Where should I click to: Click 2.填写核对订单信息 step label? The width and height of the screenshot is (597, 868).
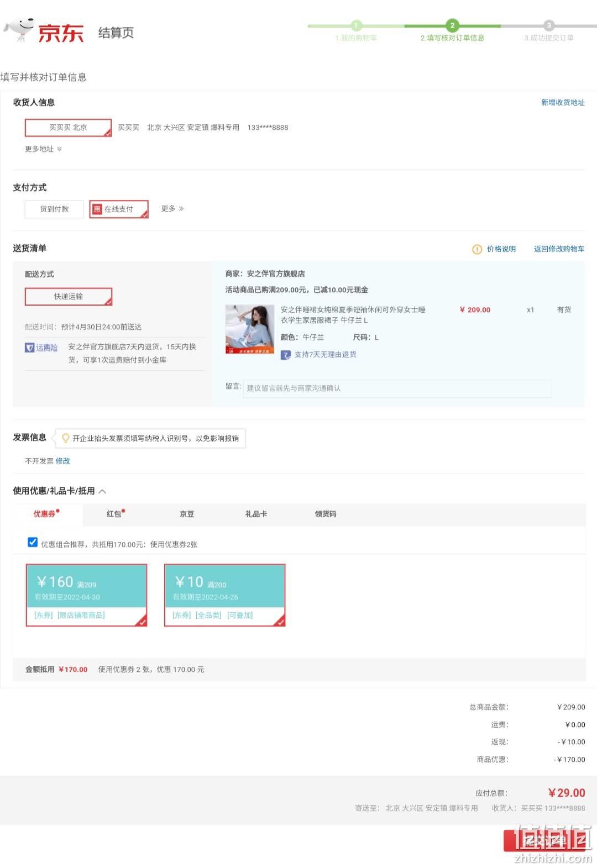pos(452,38)
